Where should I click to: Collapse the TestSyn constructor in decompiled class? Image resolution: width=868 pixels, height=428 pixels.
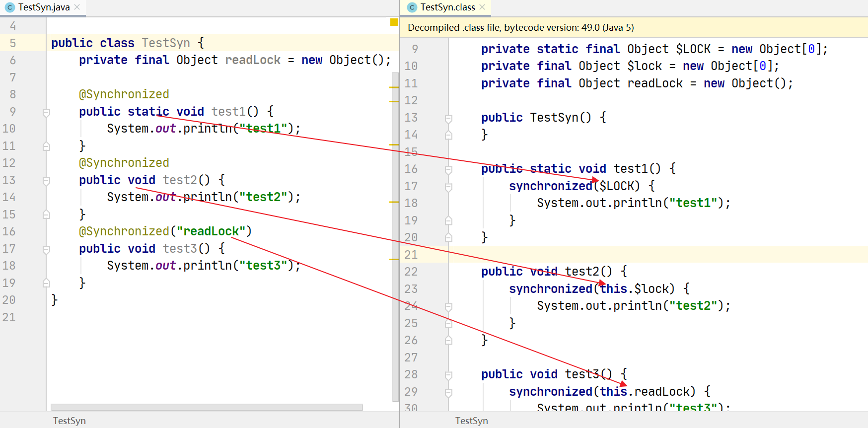448,118
